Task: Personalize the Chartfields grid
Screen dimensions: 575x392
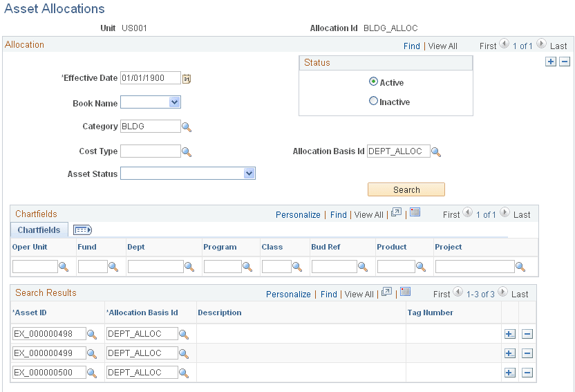Action: [x=298, y=215]
